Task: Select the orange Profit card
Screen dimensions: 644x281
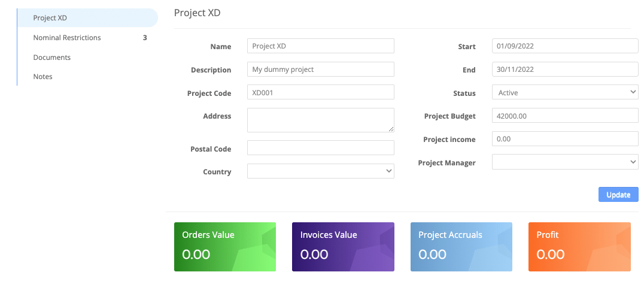Action: [579, 247]
